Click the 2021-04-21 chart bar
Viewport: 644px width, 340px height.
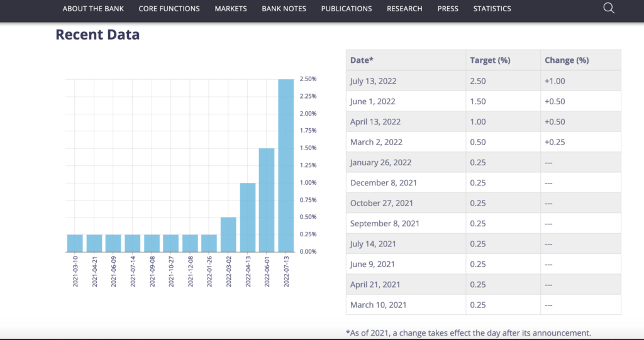[94, 243]
